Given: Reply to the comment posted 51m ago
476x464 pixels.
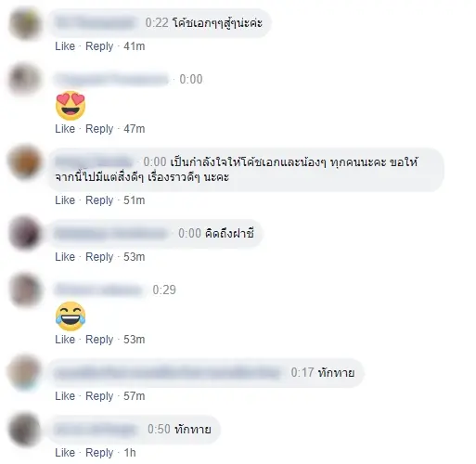Looking at the screenshot, I should tap(99, 200).
